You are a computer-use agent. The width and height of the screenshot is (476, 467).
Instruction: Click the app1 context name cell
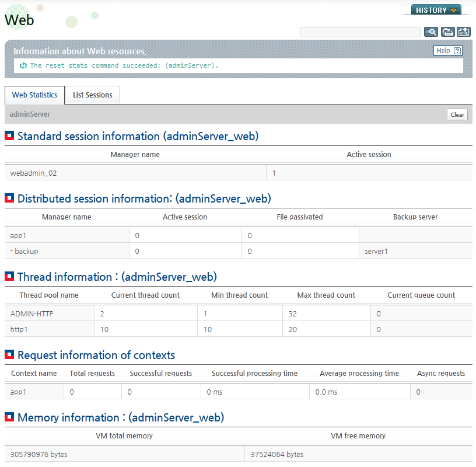click(34, 392)
